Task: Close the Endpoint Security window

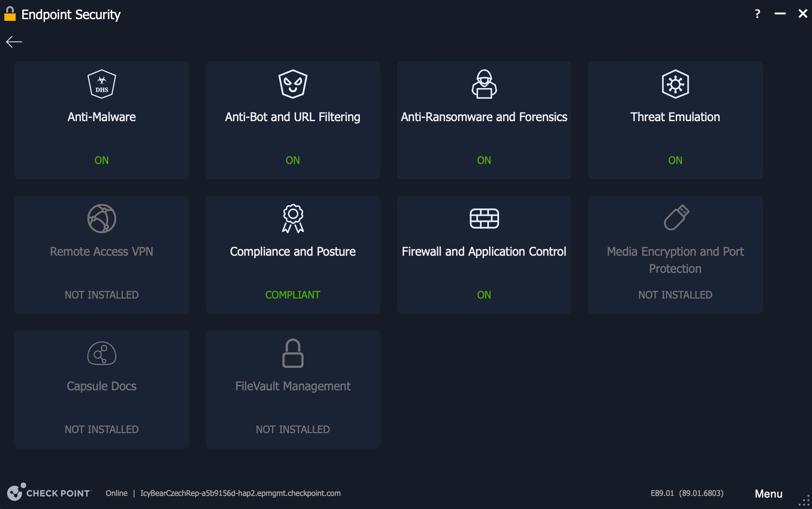Action: (803, 14)
